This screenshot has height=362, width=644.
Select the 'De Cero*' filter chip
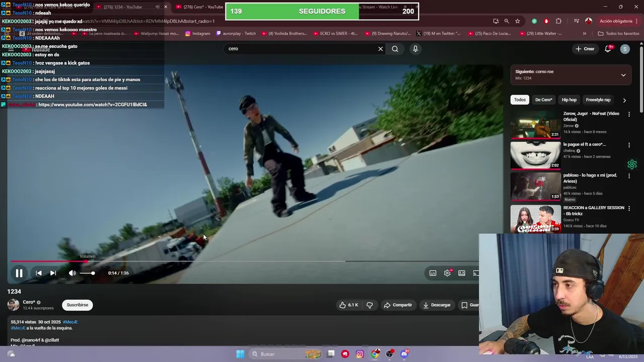543,100
